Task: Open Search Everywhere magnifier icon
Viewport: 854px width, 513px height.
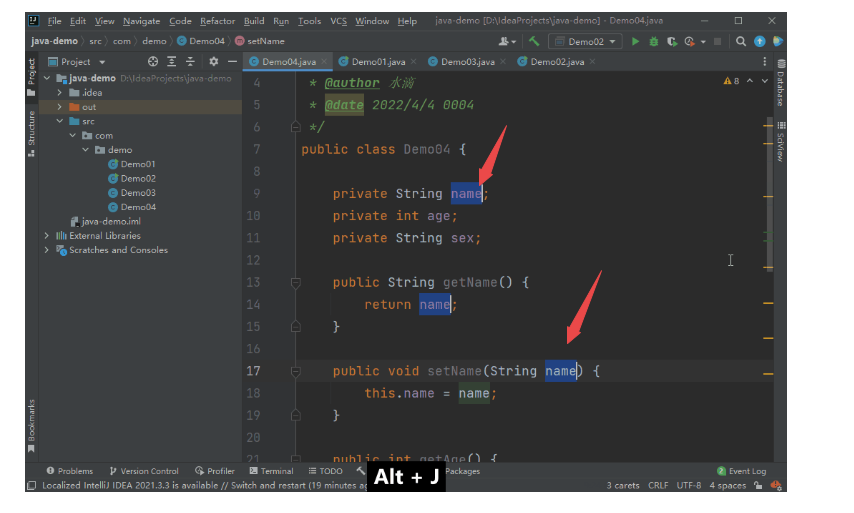Action: tap(741, 41)
